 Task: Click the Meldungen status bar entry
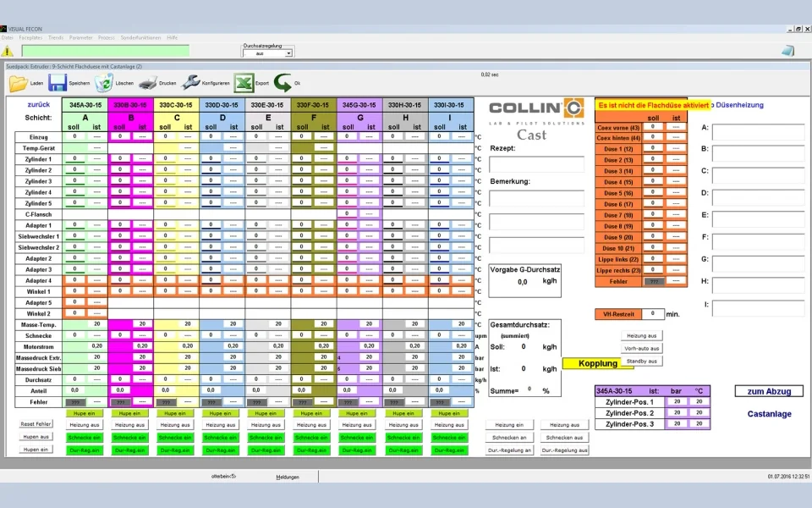point(287,477)
